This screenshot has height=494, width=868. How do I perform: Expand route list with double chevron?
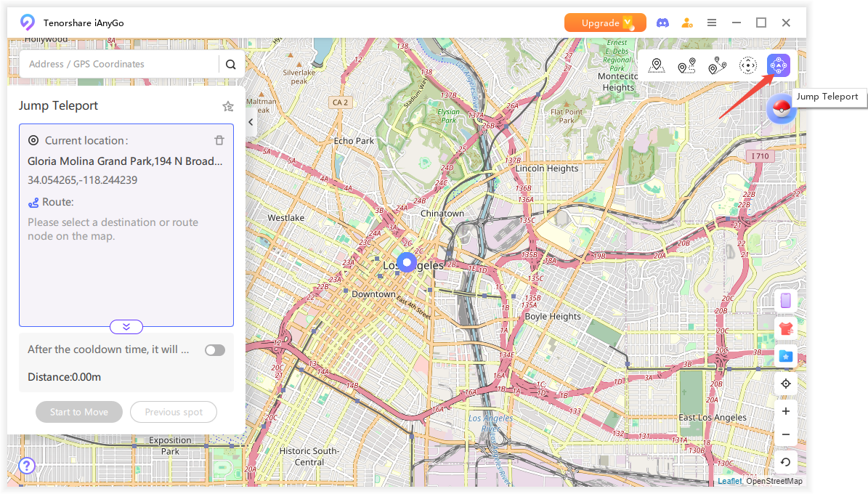pos(126,327)
